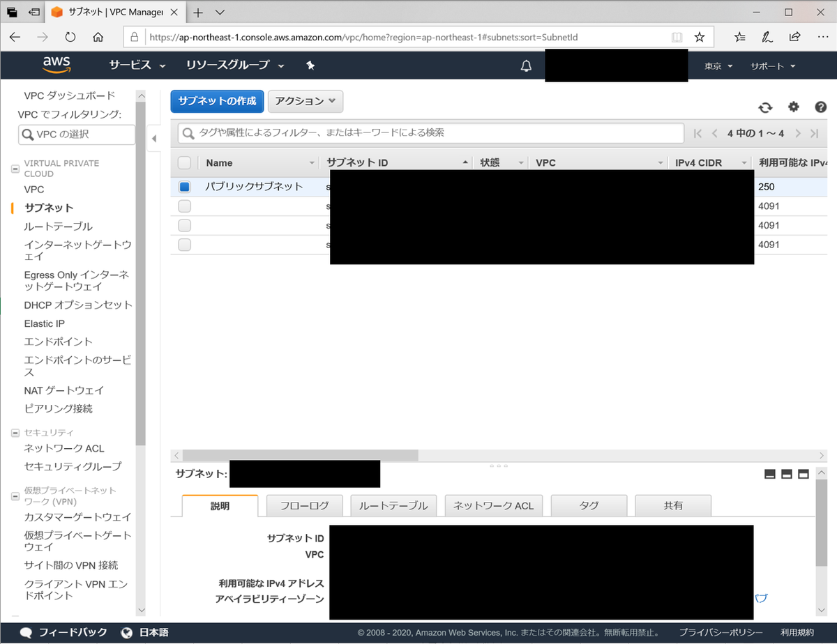The width and height of the screenshot is (837, 644).
Task: Open the アクション dropdown button
Action: click(x=306, y=101)
